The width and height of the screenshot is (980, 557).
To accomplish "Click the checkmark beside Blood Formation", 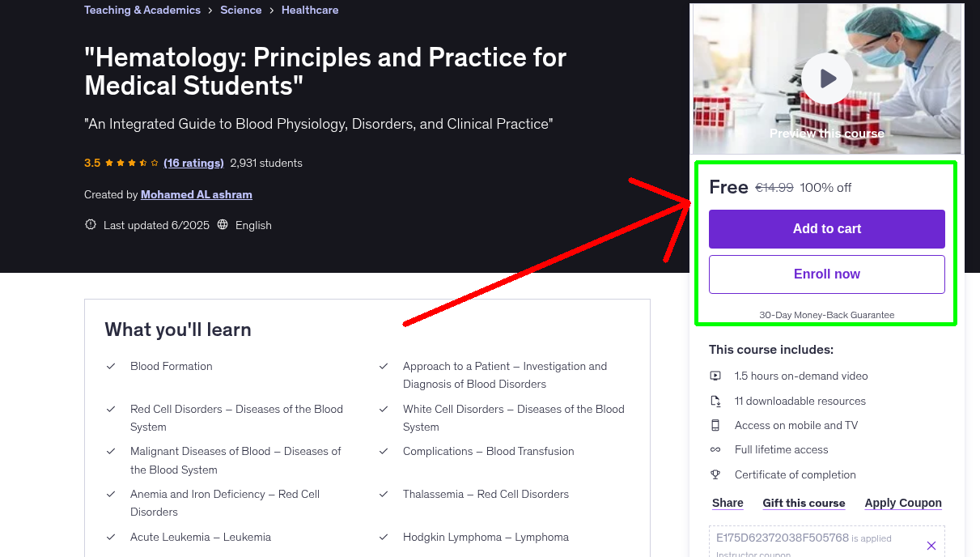I will [111, 366].
